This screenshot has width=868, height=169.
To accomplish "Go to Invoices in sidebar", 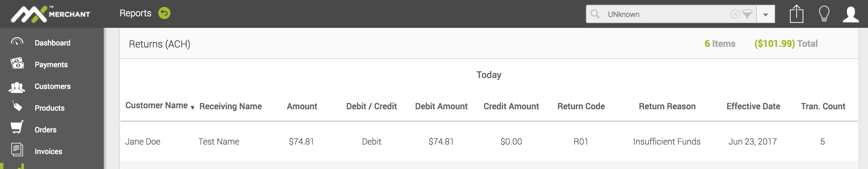I will (x=48, y=151).
